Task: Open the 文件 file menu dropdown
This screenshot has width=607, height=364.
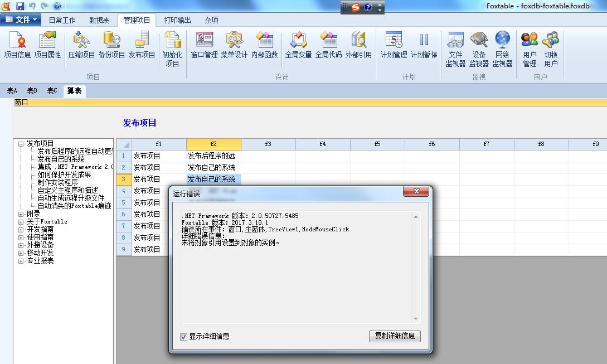Action: tap(21, 20)
